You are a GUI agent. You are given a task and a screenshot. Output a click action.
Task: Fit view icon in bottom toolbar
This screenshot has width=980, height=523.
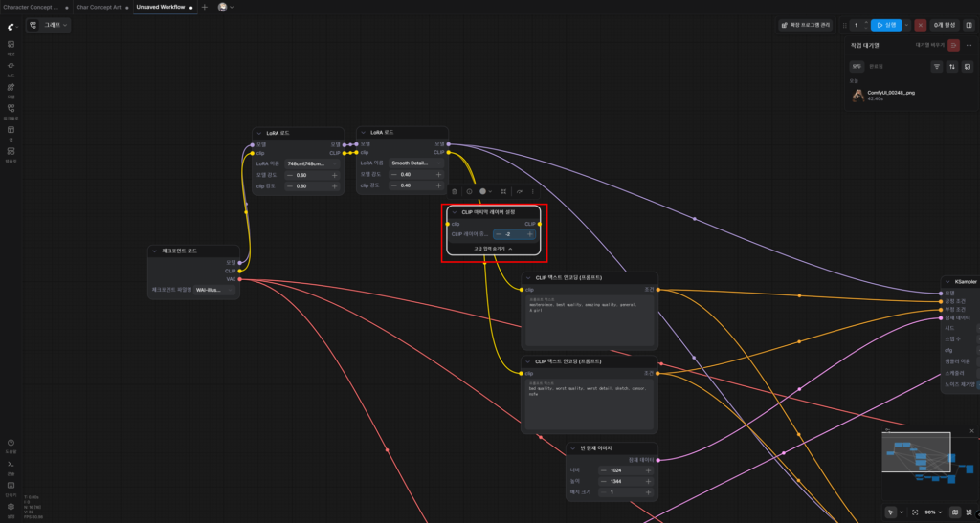[915, 512]
